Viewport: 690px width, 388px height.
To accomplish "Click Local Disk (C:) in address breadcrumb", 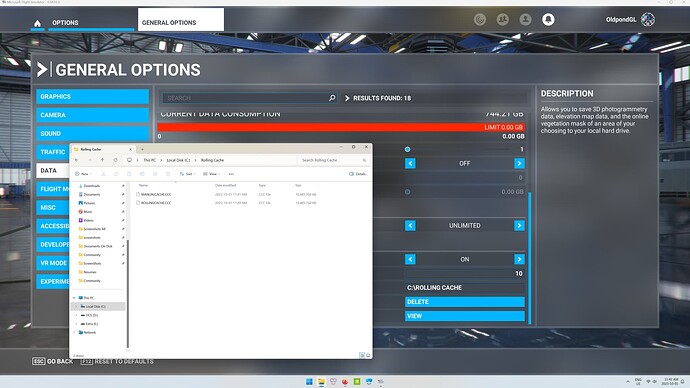I will (178, 160).
